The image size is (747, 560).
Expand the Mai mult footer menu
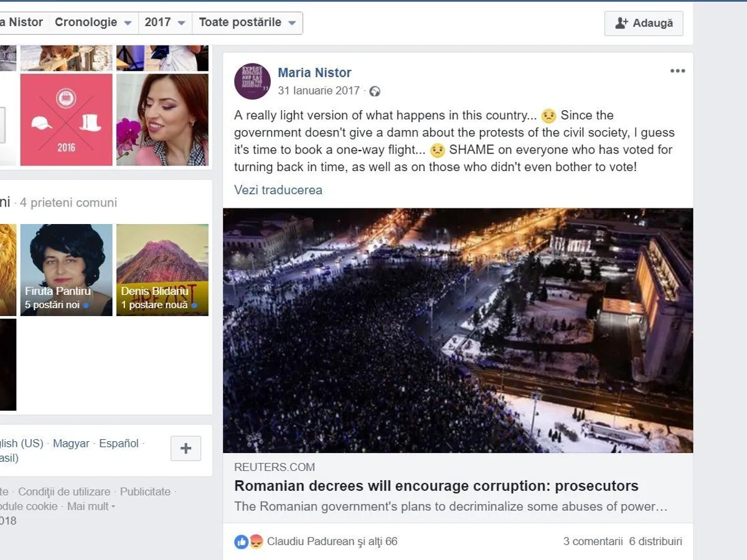pyautogui.click(x=91, y=506)
